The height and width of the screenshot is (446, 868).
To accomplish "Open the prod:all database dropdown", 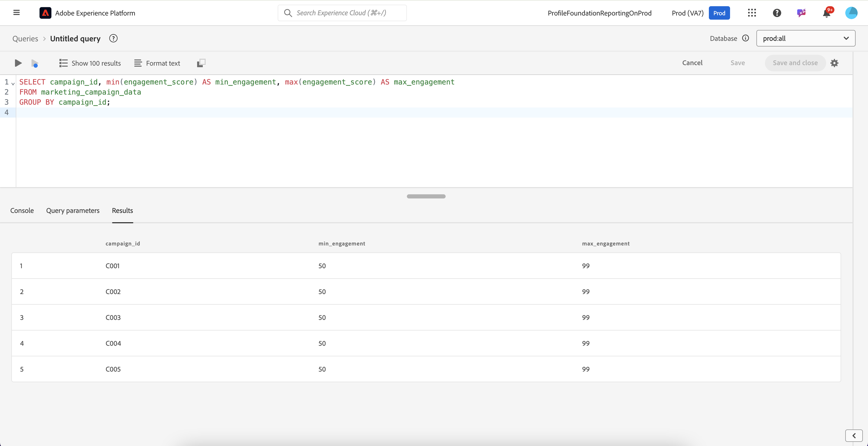I will coord(805,39).
